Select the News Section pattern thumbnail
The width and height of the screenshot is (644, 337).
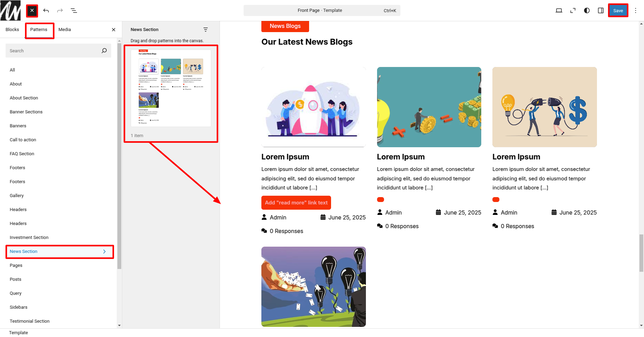tap(171, 88)
